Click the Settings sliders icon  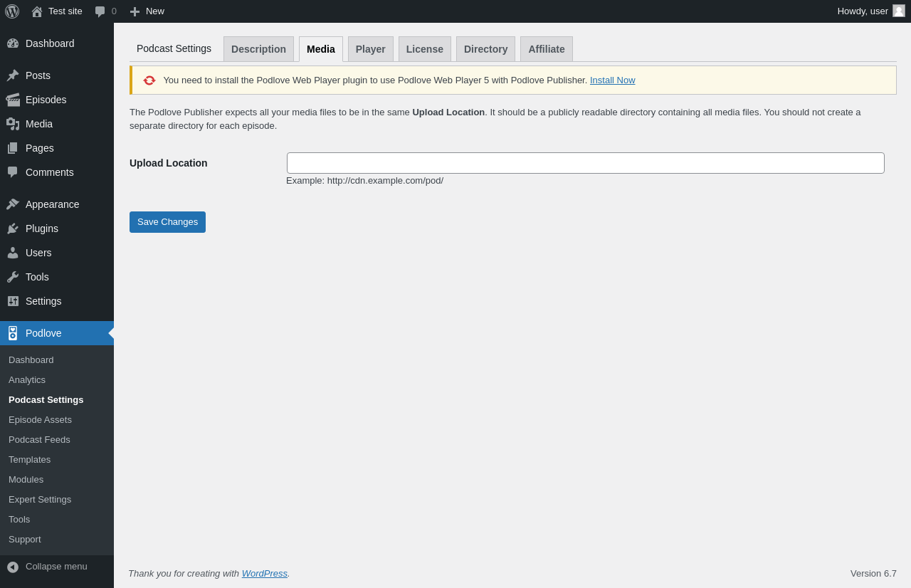point(13,301)
